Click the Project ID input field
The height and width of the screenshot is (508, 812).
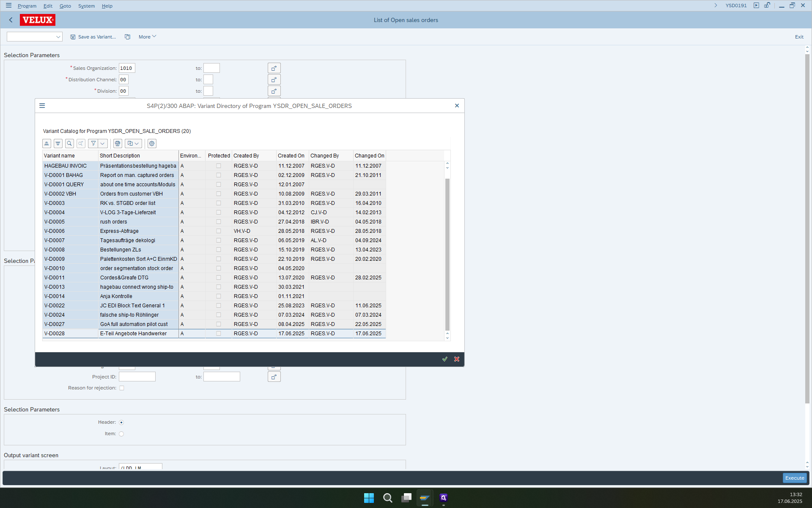(137, 377)
